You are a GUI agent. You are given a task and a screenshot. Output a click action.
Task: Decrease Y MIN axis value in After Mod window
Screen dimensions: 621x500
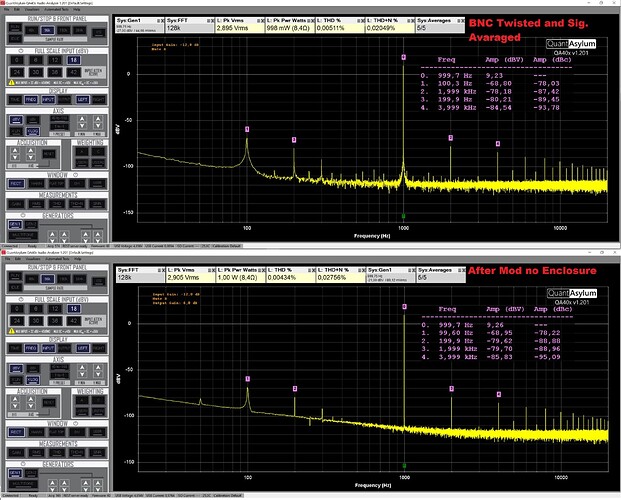click(x=82, y=374)
